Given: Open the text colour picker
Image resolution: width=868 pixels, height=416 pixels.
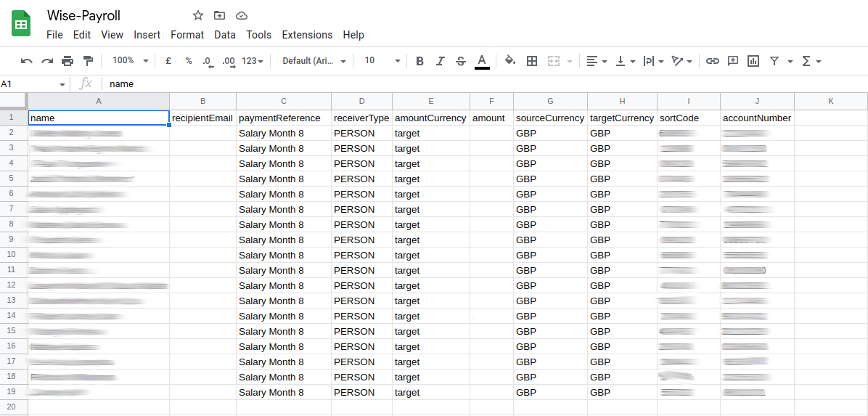Looking at the screenshot, I should click(x=482, y=62).
